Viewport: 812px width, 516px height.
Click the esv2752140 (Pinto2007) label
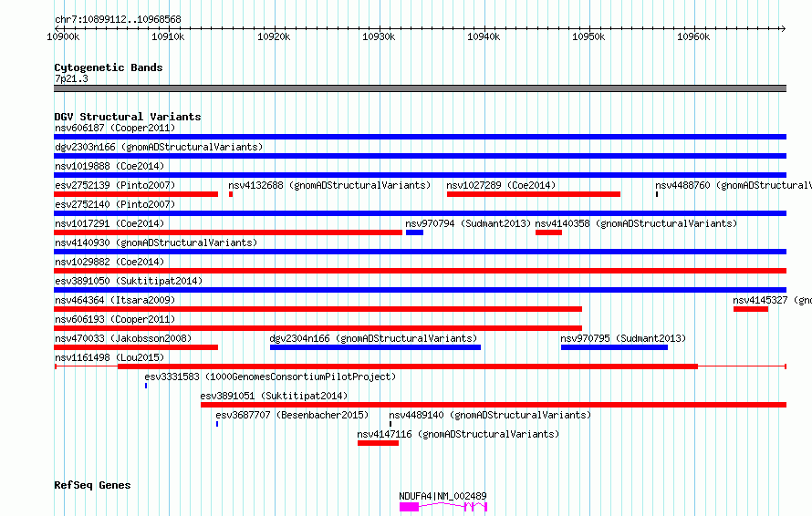[115, 204]
